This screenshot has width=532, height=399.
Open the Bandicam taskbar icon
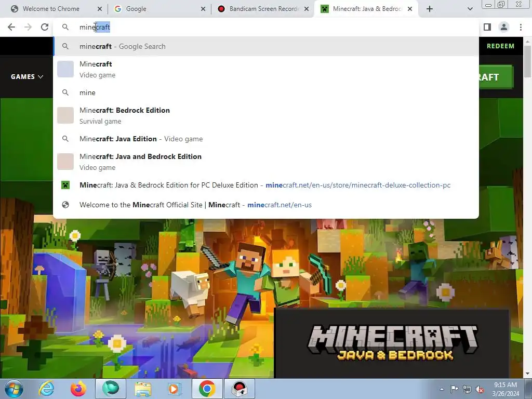tap(240, 389)
